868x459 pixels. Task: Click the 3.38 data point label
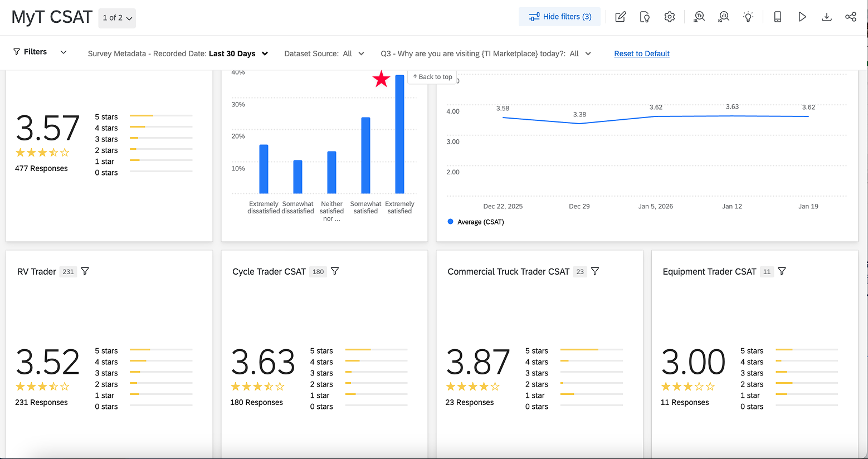tap(579, 115)
